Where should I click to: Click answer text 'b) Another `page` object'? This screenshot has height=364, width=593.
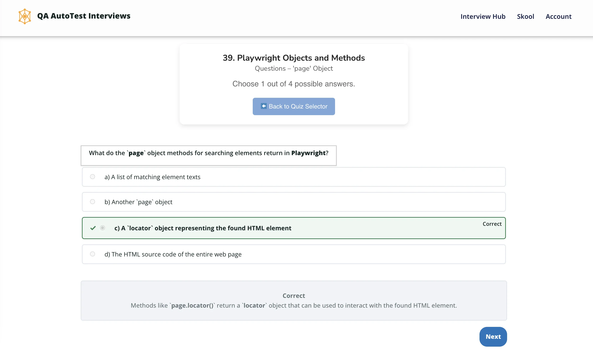pos(138,202)
